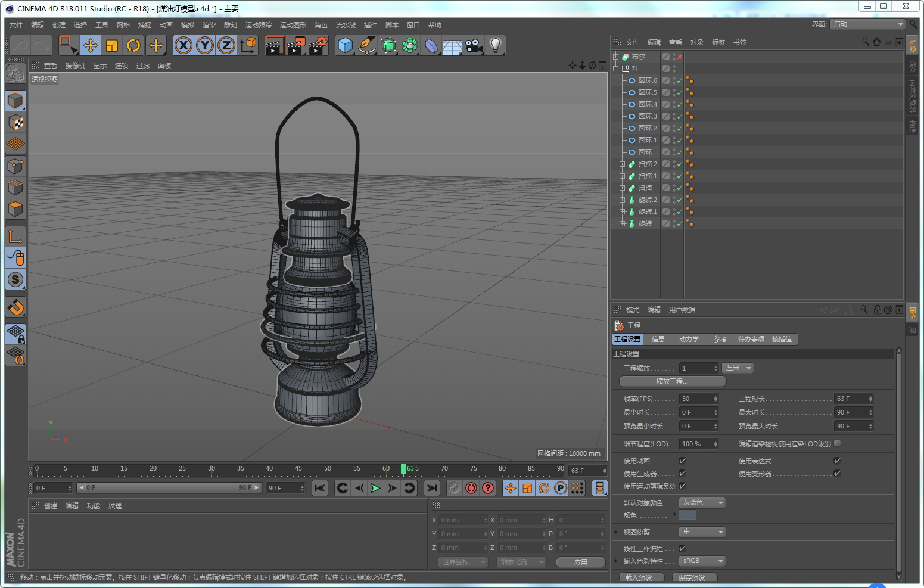924x588 pixels.
Task: Toggle the 线性工作流程 checkbox
Action: [x=682, y=548]
